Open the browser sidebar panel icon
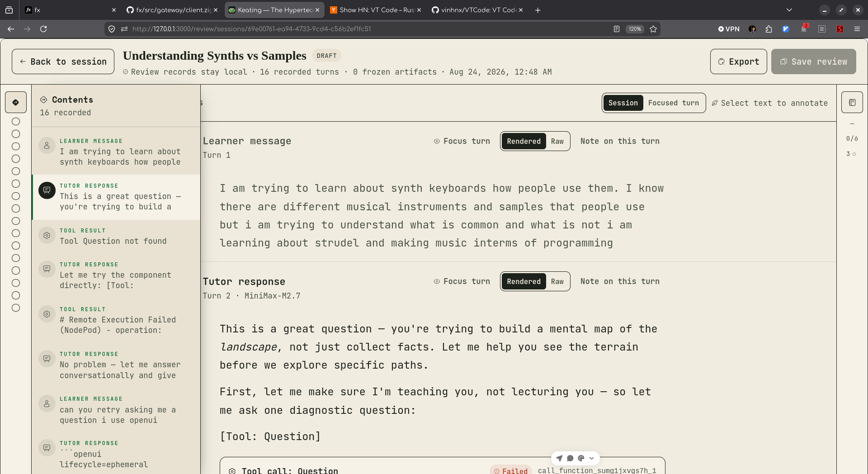The image size is (868, 474). coord(822,29)
